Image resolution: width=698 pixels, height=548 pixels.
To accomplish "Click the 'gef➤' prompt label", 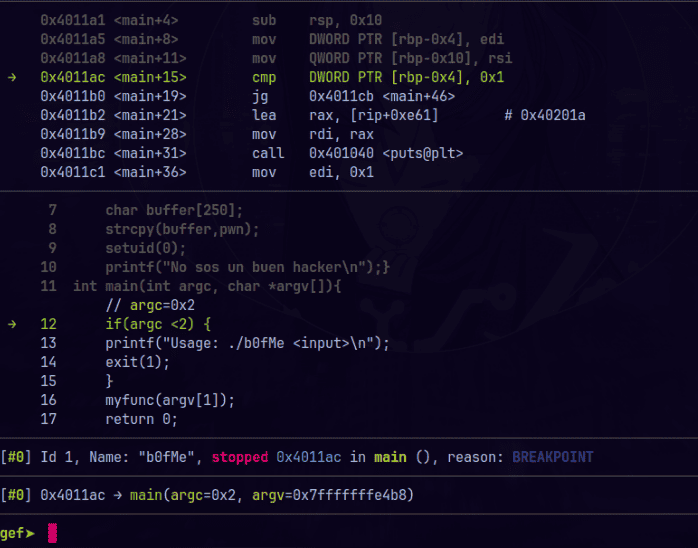I will click(x=17, y=533).
